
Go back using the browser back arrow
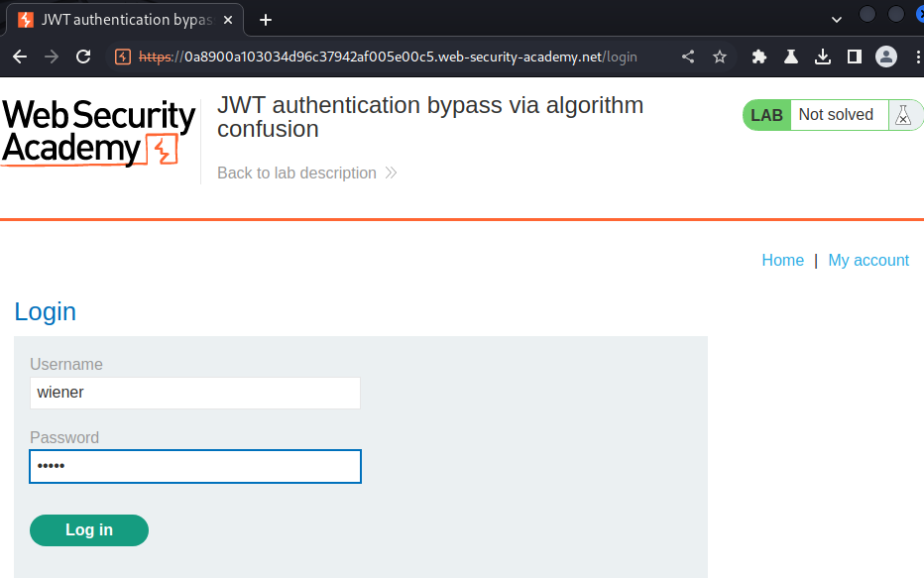tap(20, 57)
